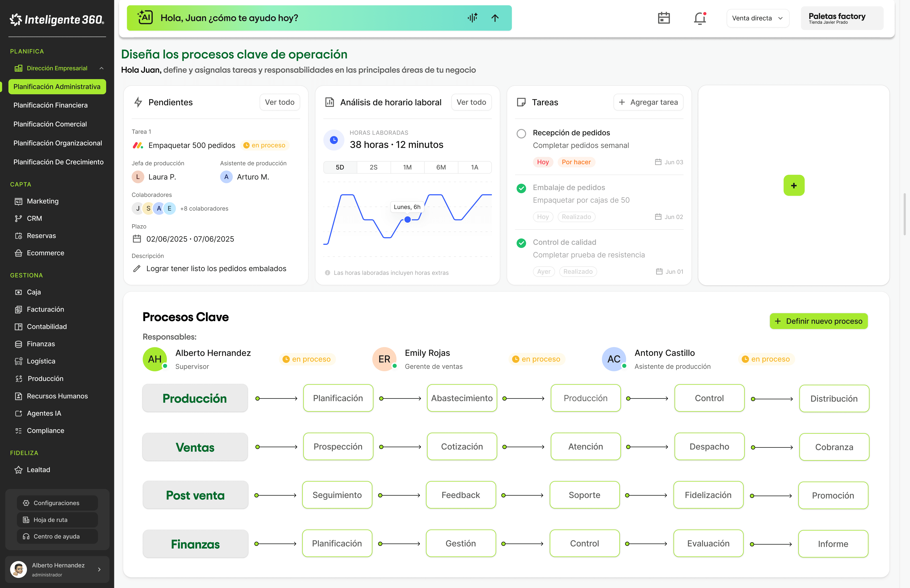This screenshot has height=588, width=910.
Task: Click the voice input waveform icon
Action: click(x=472, y=18)
